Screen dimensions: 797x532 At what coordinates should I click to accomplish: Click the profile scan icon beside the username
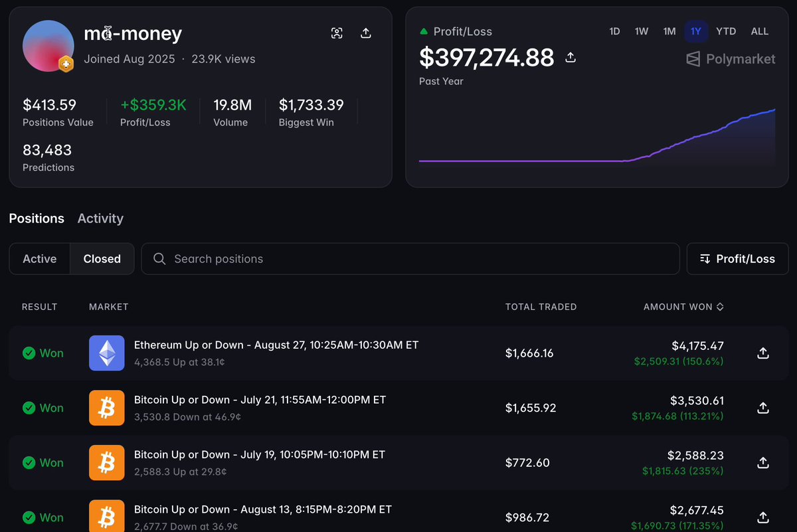tap(337, 33)
